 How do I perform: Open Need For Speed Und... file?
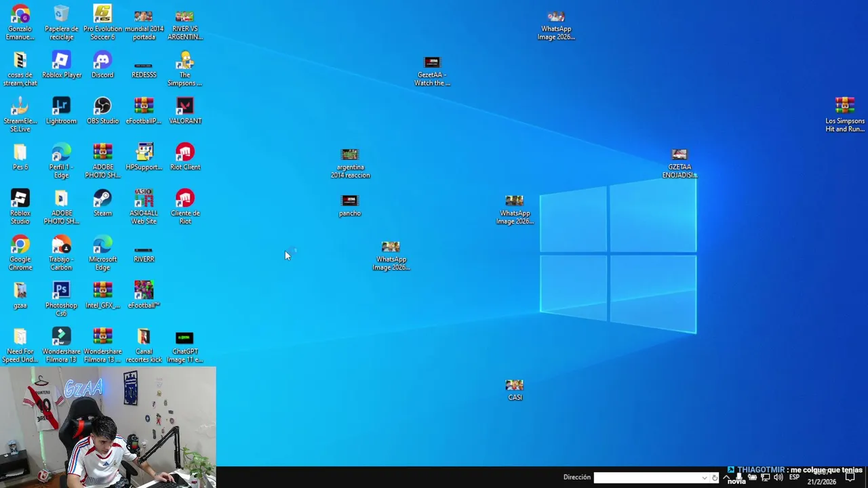pyautogui.click(x=20, y=345)
